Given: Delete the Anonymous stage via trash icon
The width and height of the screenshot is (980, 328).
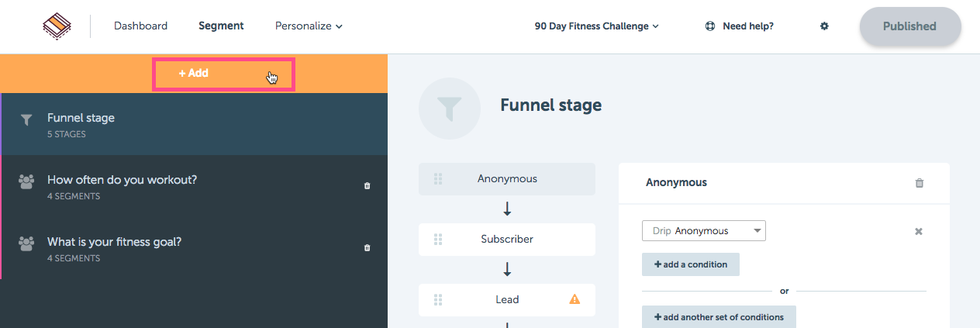Looking at the screenshot, I should [920, 183].
